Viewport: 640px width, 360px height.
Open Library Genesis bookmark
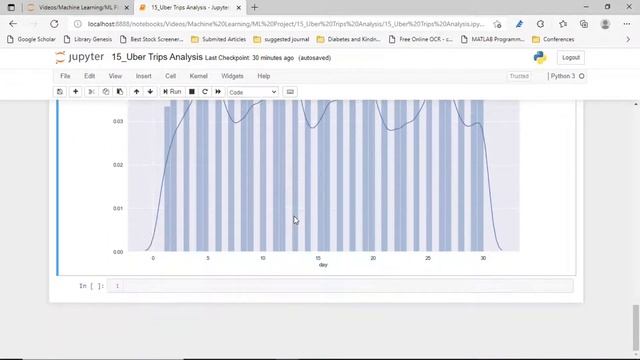coord(88,40)
